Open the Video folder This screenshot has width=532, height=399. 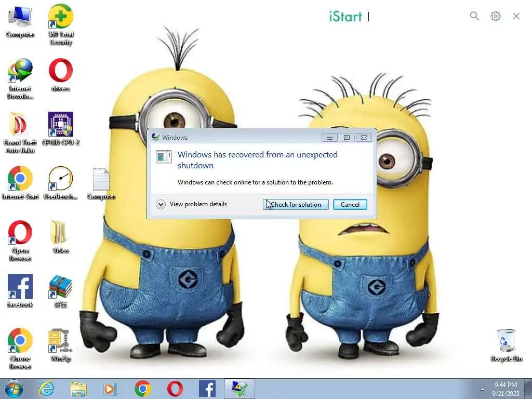[x=61, y=237]
